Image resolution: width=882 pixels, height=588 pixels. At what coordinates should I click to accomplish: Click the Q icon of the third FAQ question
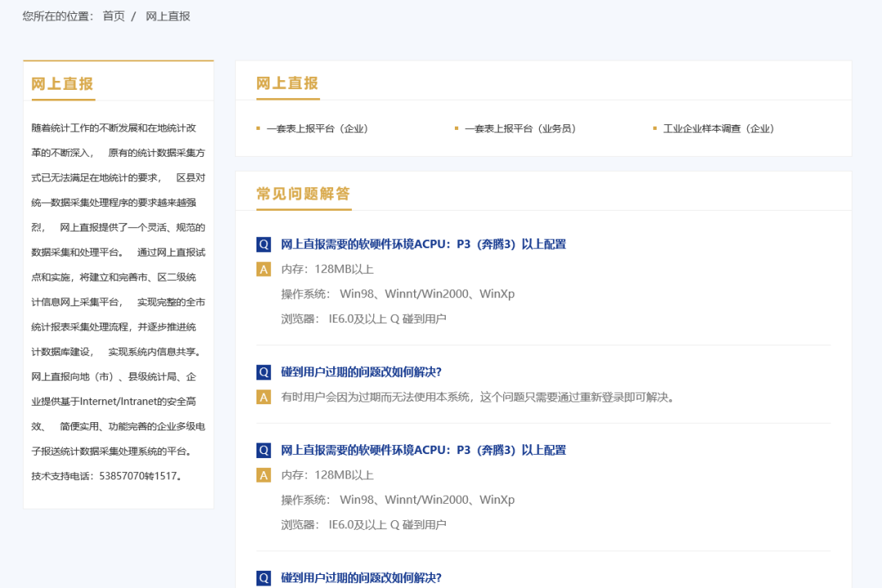(x=262, y=450)
